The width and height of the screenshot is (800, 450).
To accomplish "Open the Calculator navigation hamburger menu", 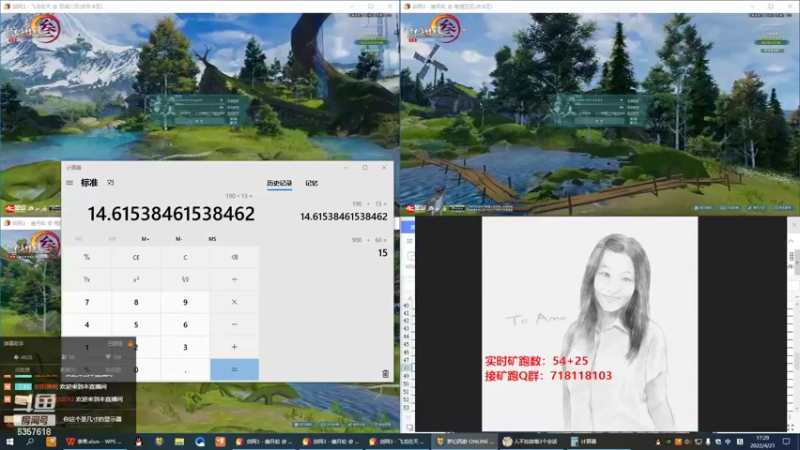I will coord(69,183).
